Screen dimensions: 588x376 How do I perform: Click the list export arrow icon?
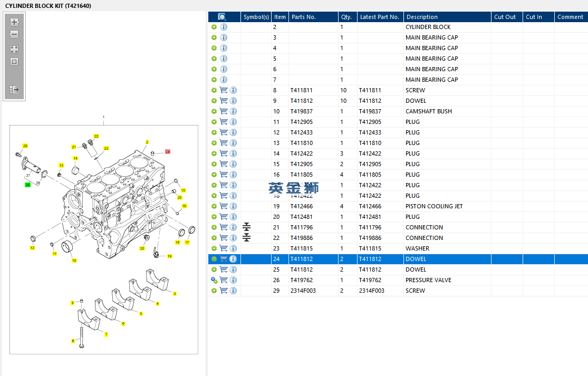click(x=14, y=90)
